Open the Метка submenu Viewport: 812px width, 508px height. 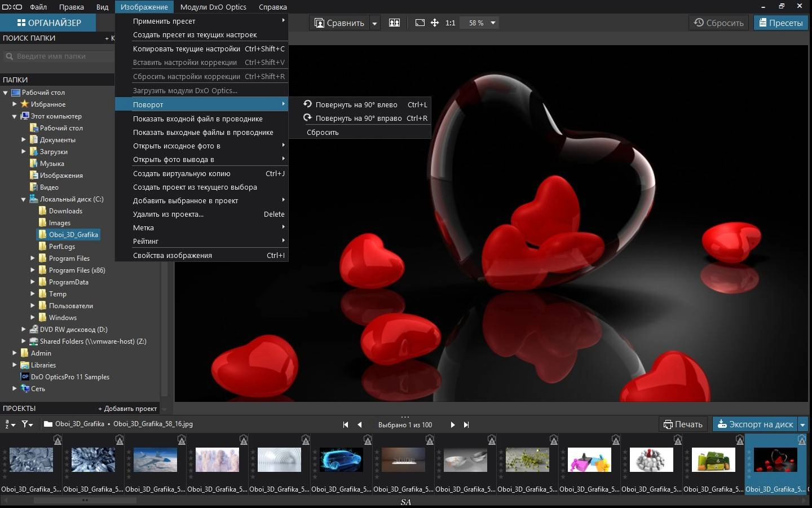tap(202, 227)
